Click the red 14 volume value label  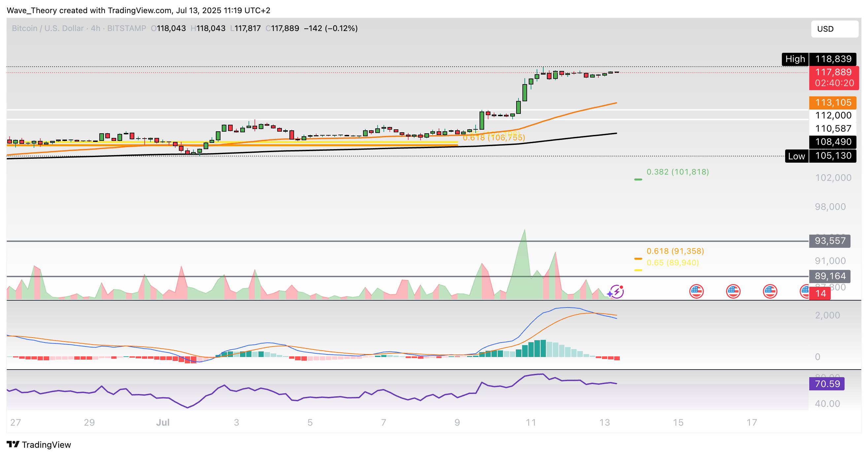tap(820, 293)
